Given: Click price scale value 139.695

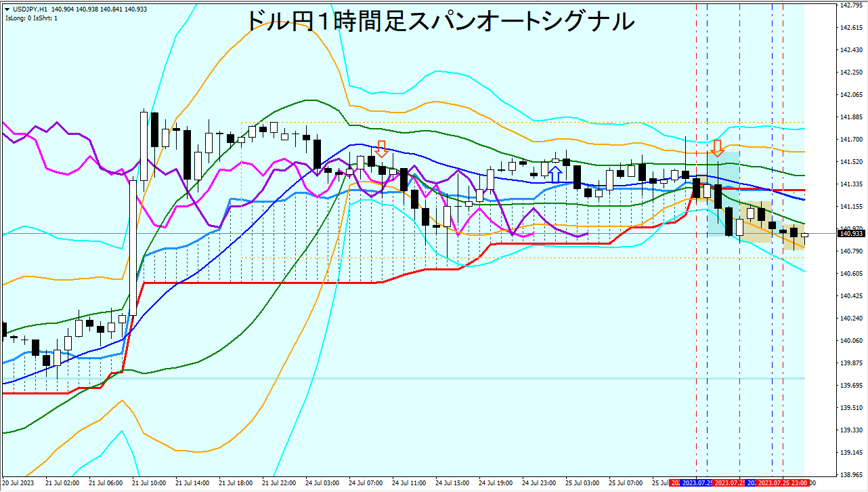Looking at the screenshot, I should (x=851, y=386).
